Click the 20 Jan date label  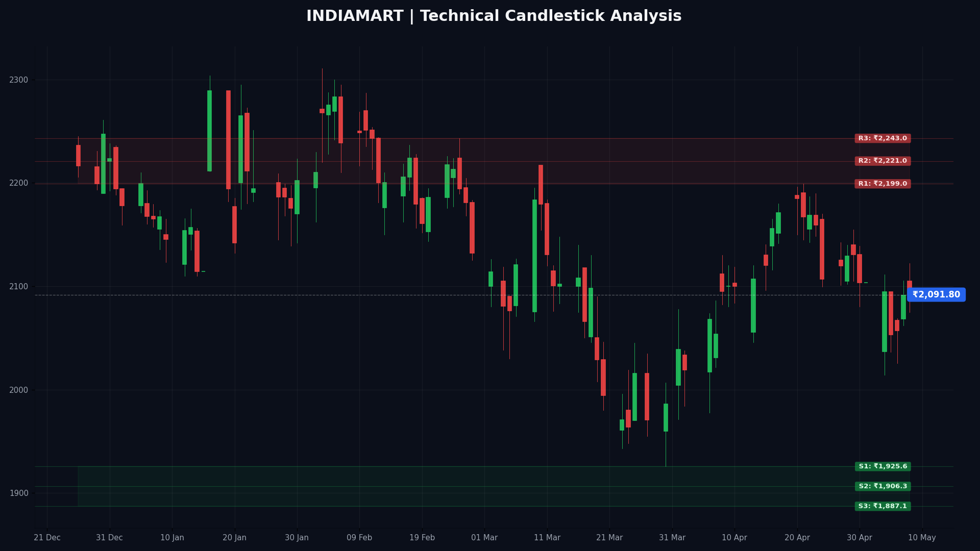[234, 538]
